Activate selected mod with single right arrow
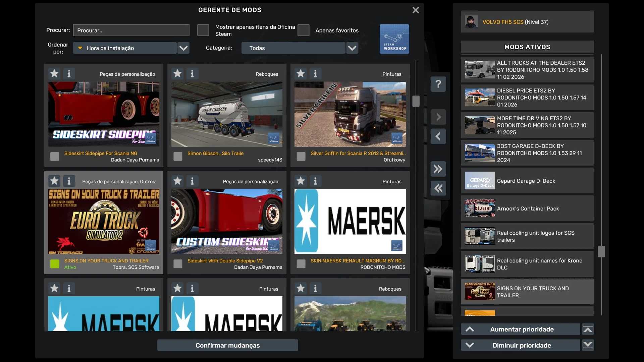Screen dimensions: 644x362 438,117
